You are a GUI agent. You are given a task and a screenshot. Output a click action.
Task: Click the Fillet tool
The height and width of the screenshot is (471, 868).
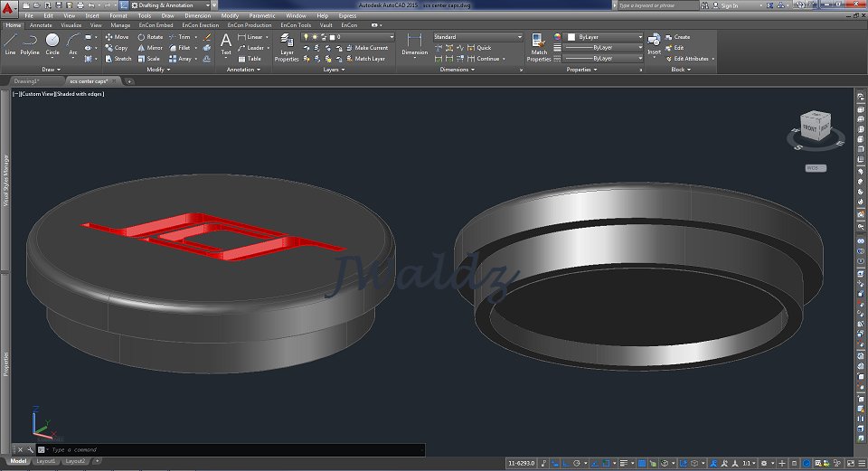pos(180,48)
